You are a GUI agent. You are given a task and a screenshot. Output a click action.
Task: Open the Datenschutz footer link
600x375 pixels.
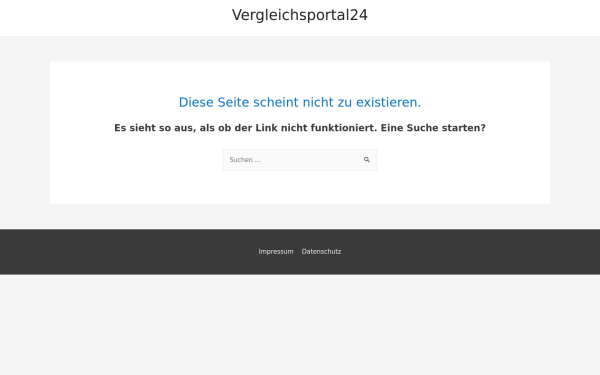[321, 251]
